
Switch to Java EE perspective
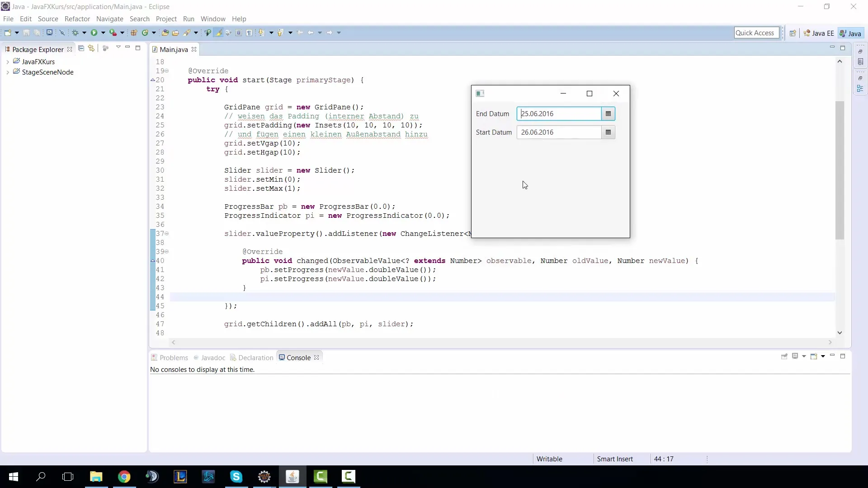click(x=819, y=33)
